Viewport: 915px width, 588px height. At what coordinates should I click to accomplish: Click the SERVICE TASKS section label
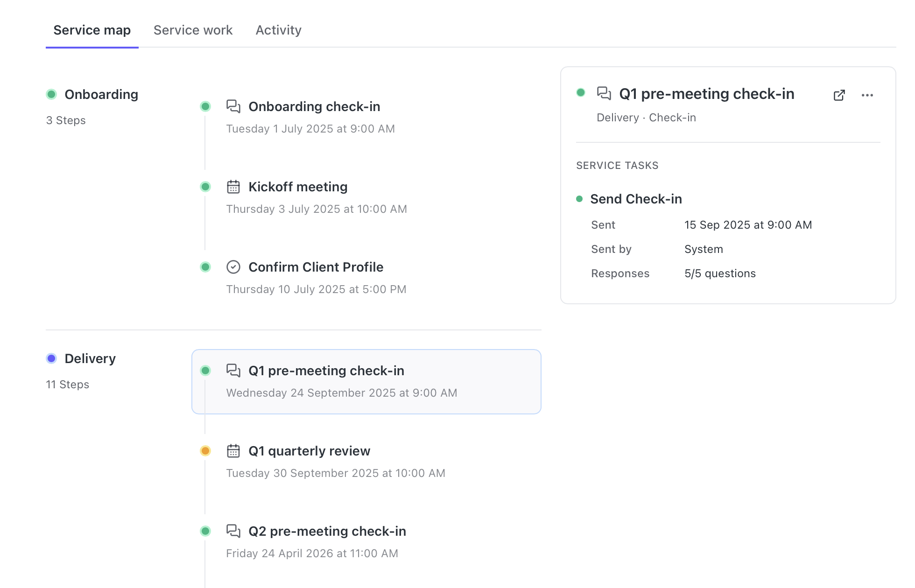tap(617, 166)
